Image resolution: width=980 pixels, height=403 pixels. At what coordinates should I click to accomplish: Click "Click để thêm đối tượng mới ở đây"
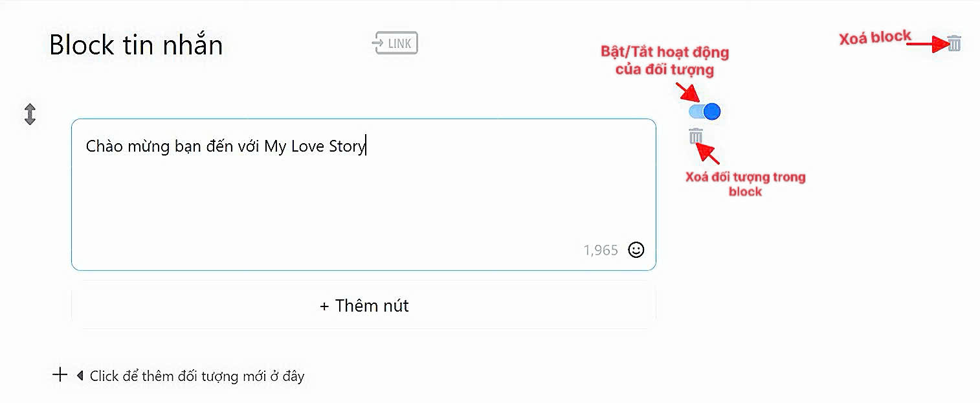coord(197,376)
